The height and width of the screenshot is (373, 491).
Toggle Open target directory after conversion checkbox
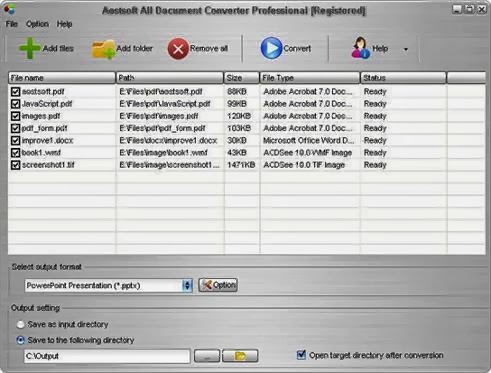click(301, 355)
